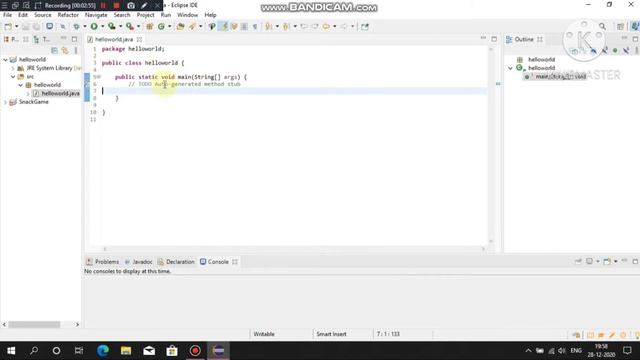640x360 pixels.
Task: Open the terminal toolbar icon
Action: click(49, 27)
